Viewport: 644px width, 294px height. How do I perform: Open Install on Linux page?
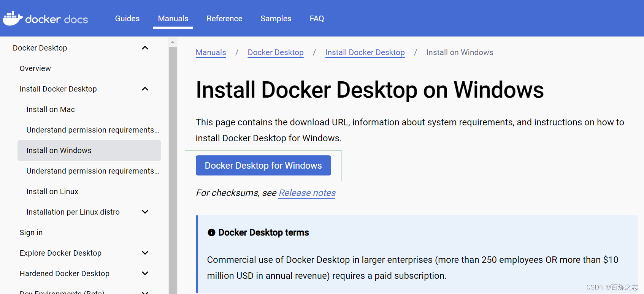52,191
